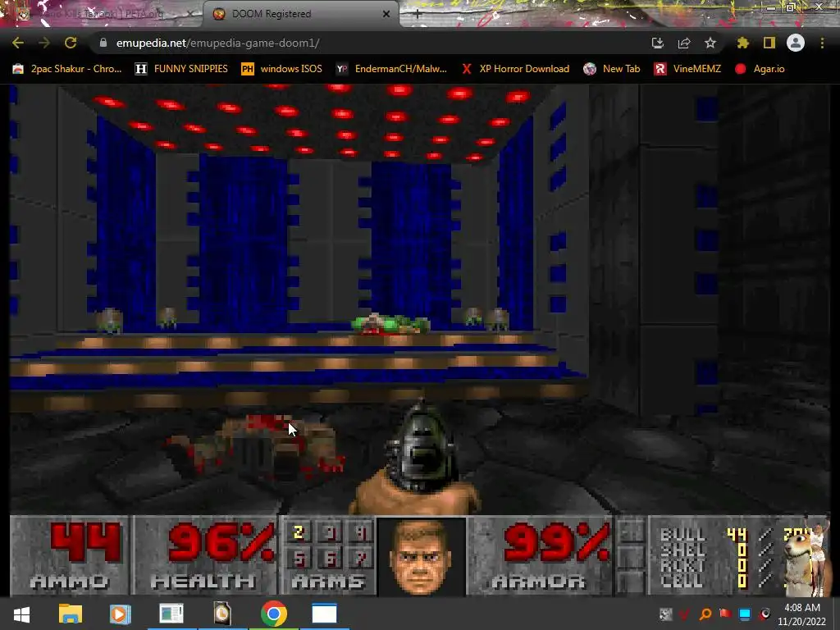Viewport: 840px width, 630px height.
Task: Focus the address bar with emupedia.net URL
Action: tap(370, 43)
